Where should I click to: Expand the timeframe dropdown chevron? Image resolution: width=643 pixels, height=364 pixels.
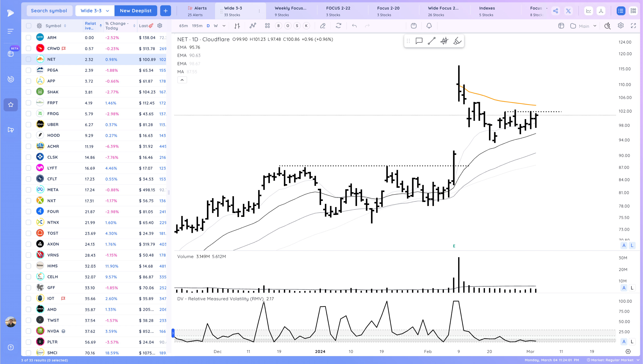pyautogui.click(x=224, y=26)
